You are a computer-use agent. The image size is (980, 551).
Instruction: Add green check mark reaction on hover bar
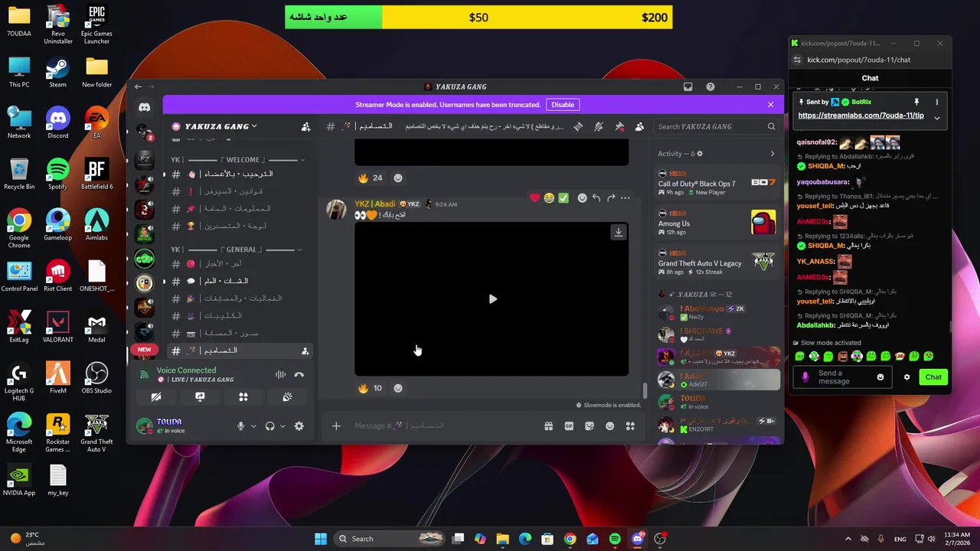pyautogui.click(x=563, y=198)
